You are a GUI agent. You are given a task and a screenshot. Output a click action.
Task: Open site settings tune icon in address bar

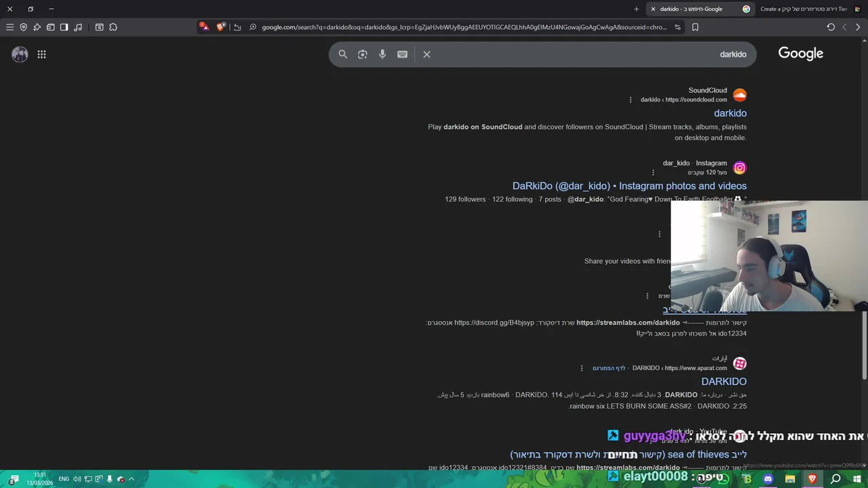coord(677,27)
